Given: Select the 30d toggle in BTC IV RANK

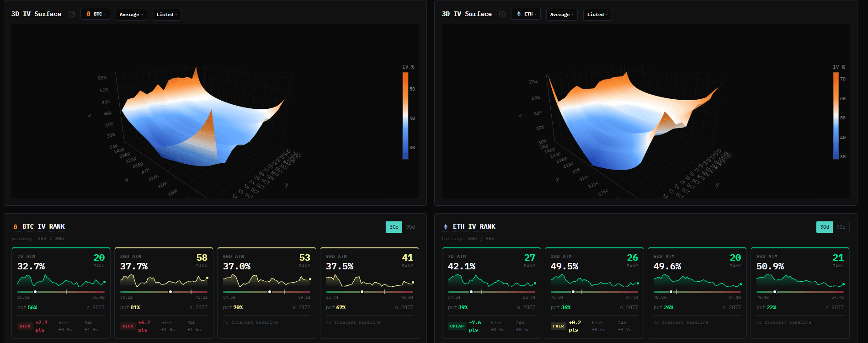Looking at the screenshot, I should pos(394,227).
